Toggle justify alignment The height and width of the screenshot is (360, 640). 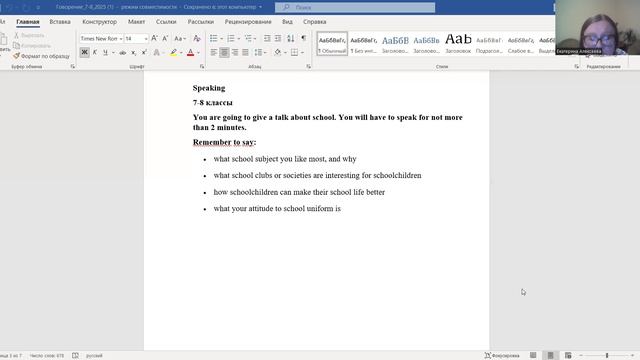click(x=245, y=52)
